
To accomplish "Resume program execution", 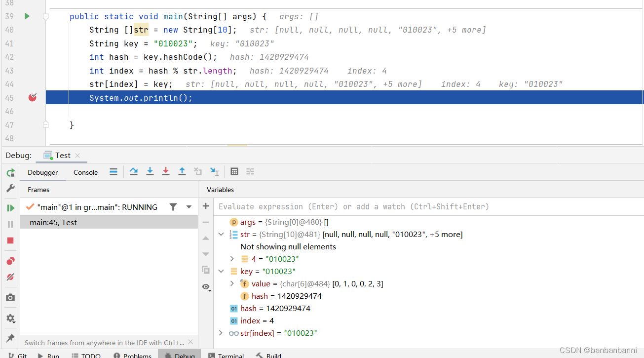I will (10, 208).
